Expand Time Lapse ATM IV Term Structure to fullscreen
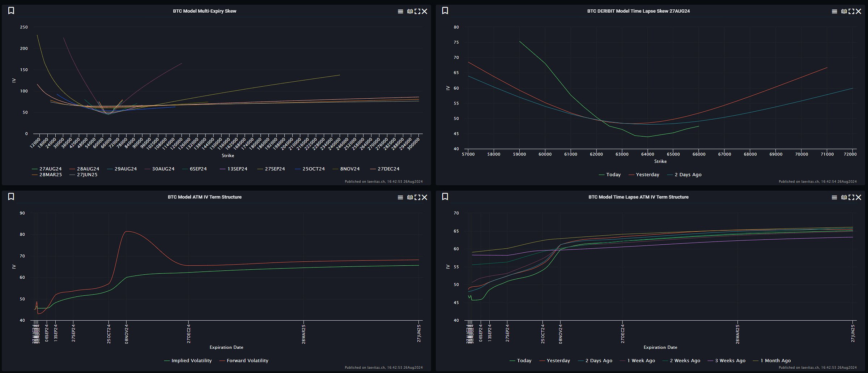Image resolution: width=868 pixels, height=373 pixels. pos(851,197)
